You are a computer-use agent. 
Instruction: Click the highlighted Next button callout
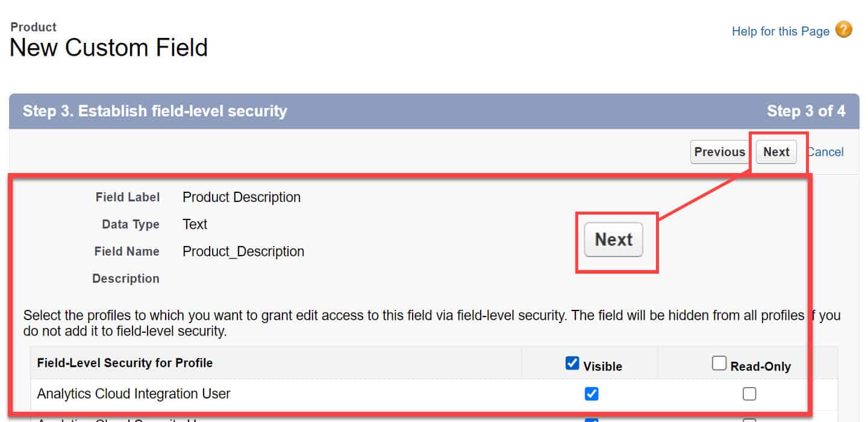click(613, 239)
